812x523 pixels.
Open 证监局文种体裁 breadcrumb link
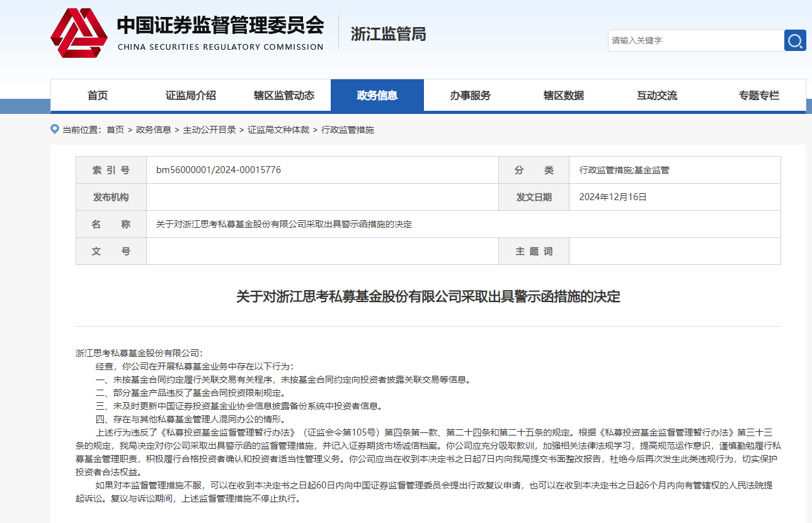278,130
